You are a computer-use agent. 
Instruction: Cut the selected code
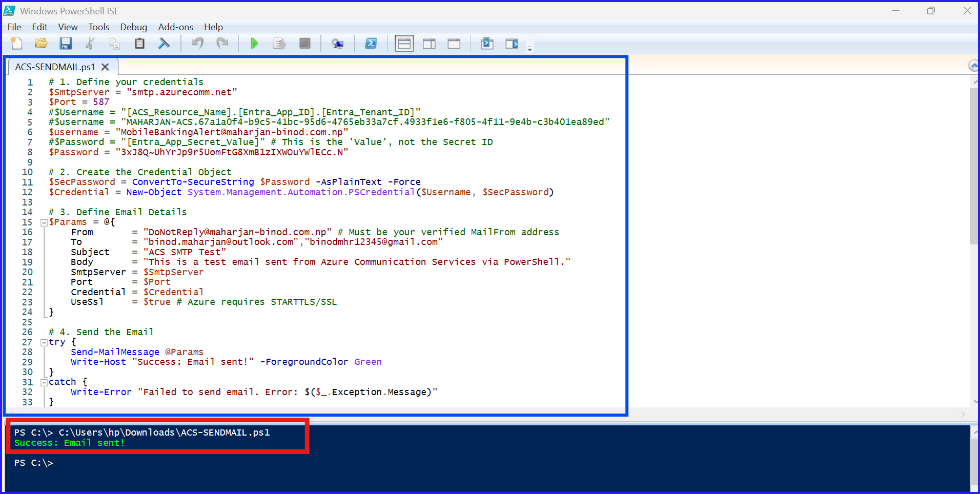[90, 44]
